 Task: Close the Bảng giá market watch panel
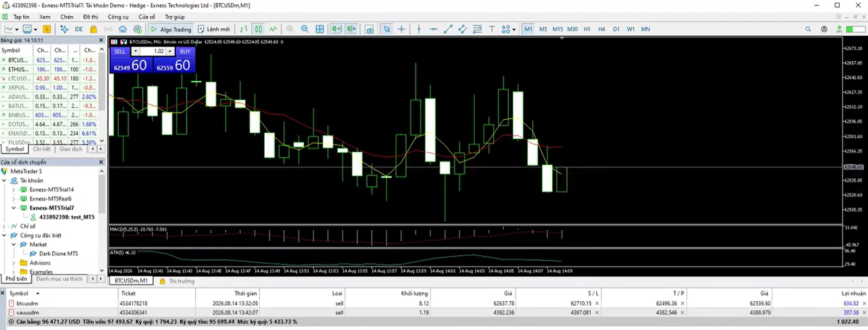point(101,40)
